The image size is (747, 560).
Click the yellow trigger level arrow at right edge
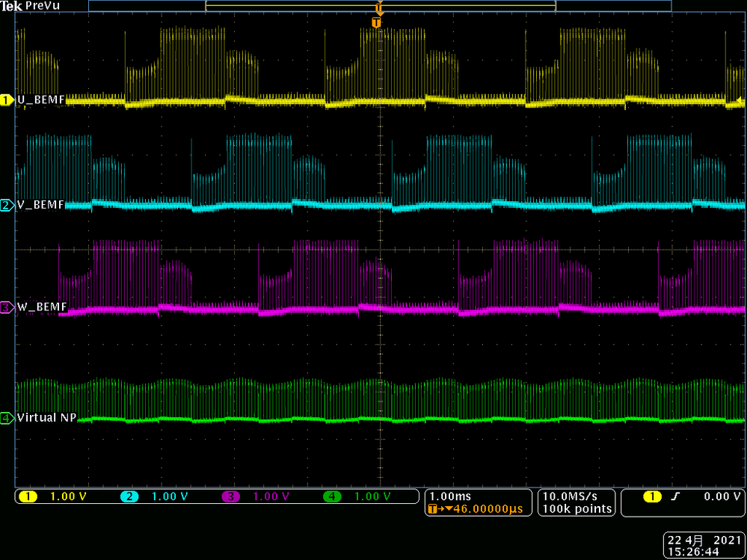(740, 100)
